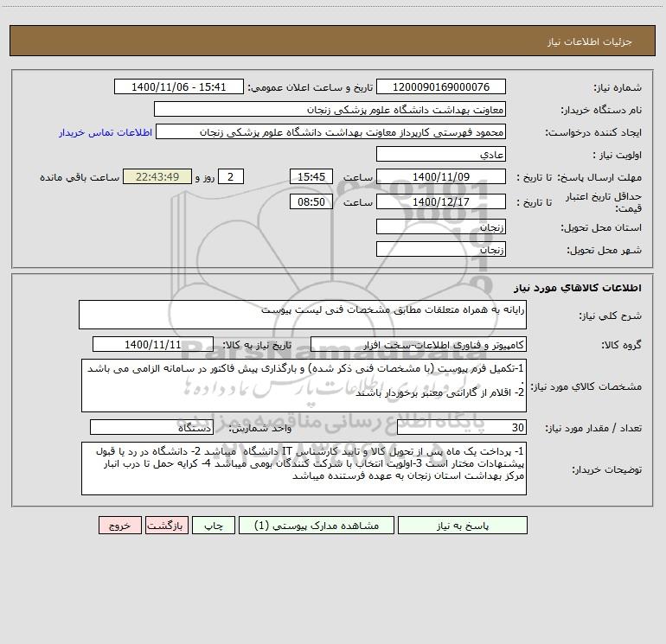
Task: Click the 'چاپ' print button
Action: pyautogui.click(x=214, y=525)
